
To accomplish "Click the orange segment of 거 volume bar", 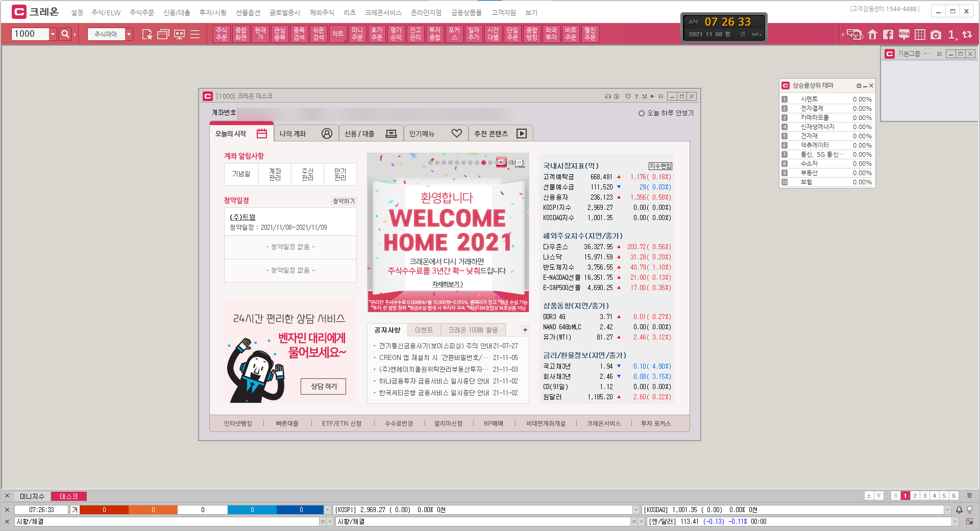I will 153,510.
